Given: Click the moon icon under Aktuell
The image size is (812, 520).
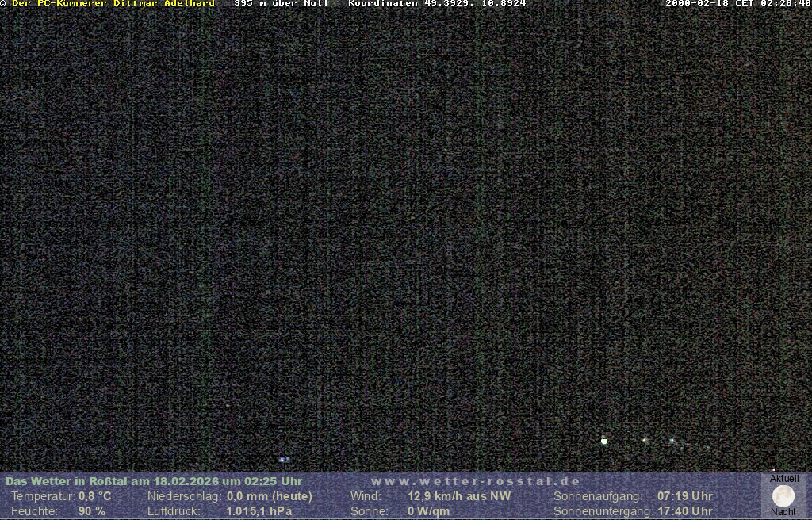Looking at the screenshot, I should point(783,496).
